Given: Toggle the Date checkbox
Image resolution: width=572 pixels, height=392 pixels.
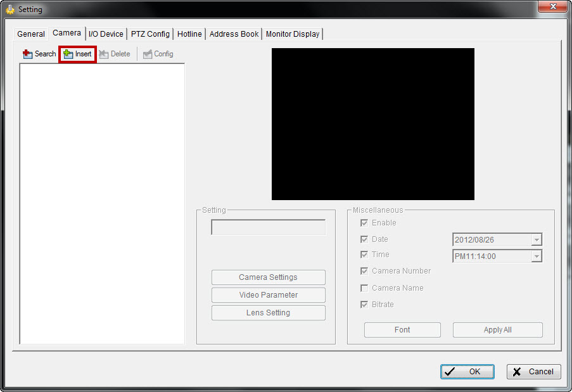Looking at the screenshot, I should point(364,239).
